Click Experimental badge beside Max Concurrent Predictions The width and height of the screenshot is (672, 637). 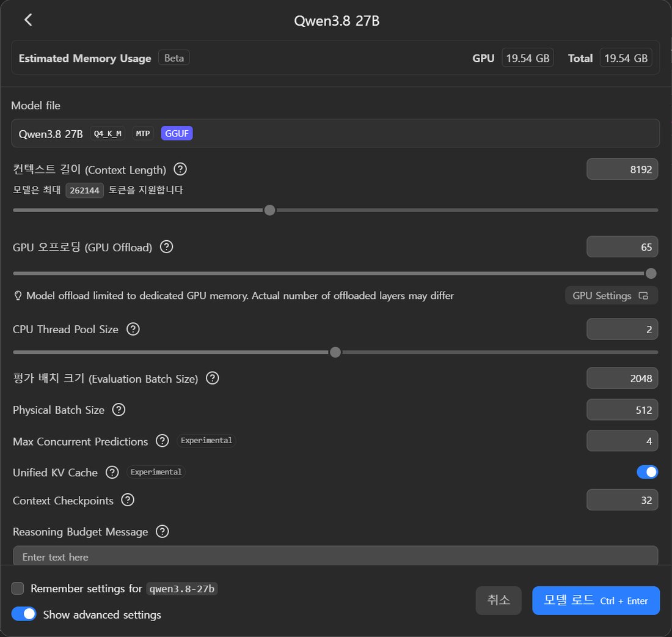(206, 441)
